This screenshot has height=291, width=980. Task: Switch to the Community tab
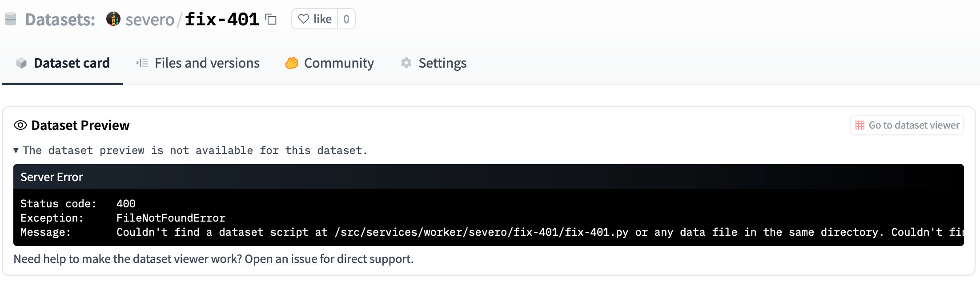(338, 63)
